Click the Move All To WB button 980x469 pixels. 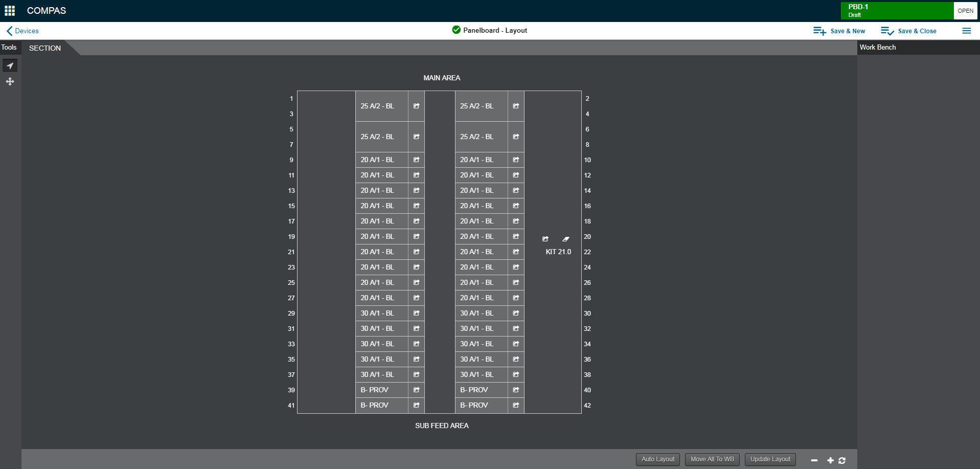pos(712,459)
